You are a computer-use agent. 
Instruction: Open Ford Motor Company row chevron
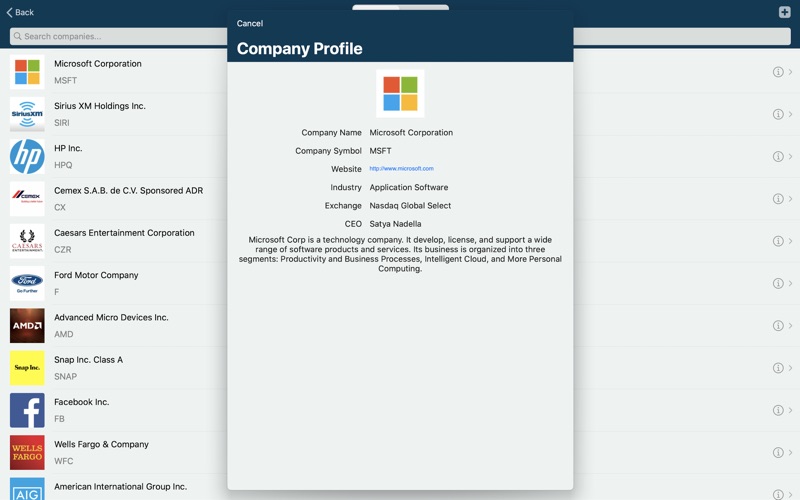click(790, 283)
